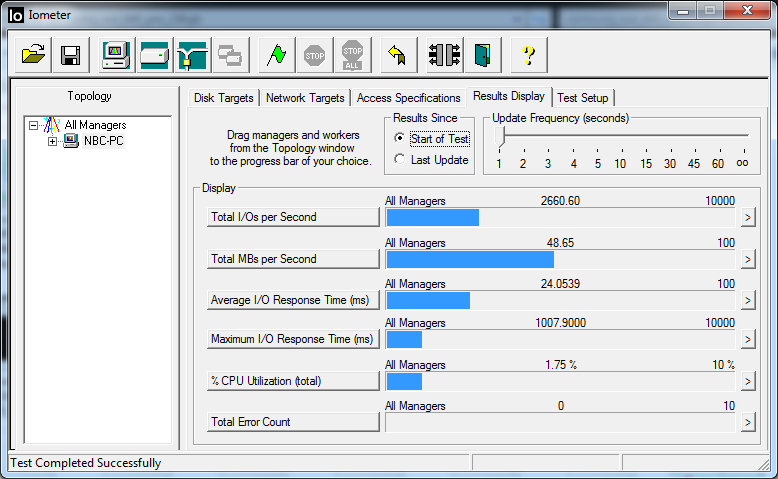Click the 1.75 % CPU value
The image size is (778, 479).
pyautogui.click(x=561, y=365)
